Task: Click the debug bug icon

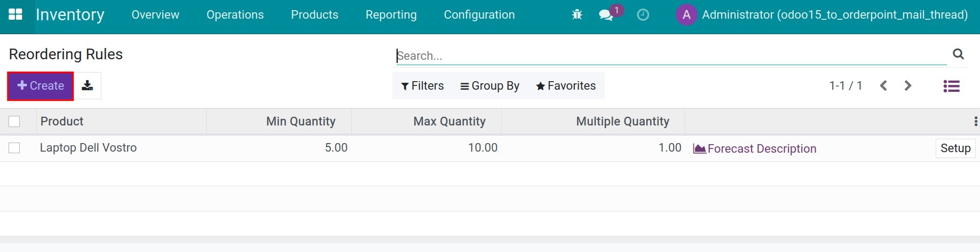Action: [577, 15]
